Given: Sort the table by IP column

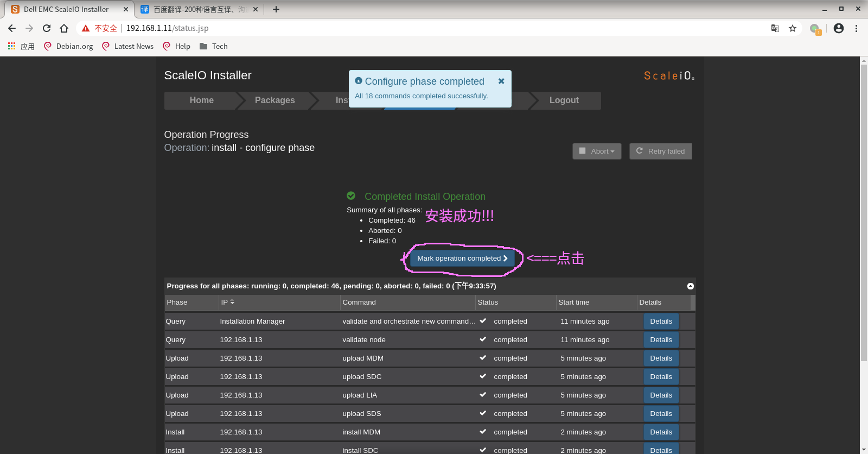Looking at the screenshot, I should coord(227,302).
